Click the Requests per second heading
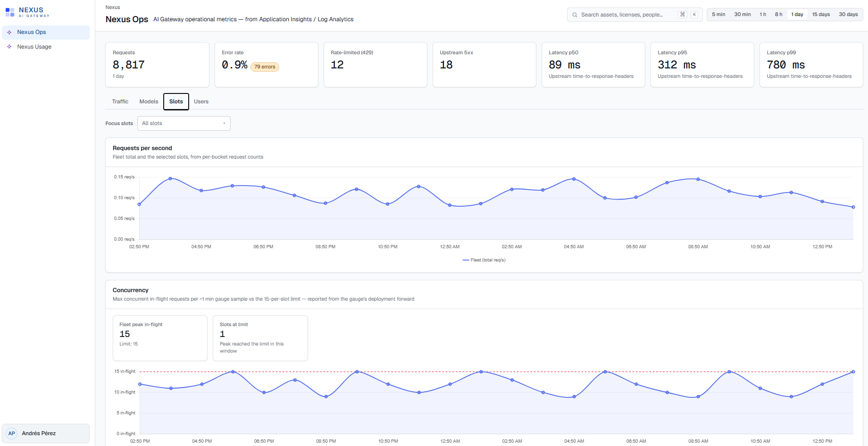Screen dimensions: 868x446 click(142, 148)
